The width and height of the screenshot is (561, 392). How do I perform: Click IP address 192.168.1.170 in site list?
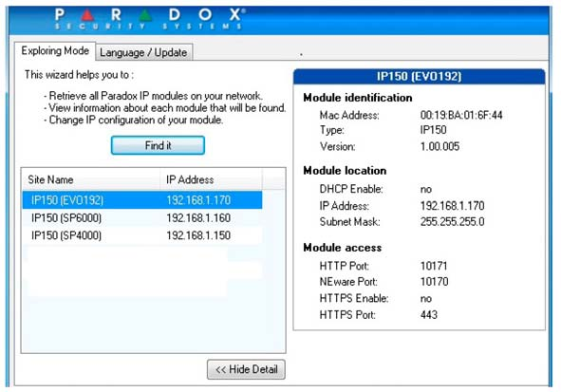coord(198,200)
